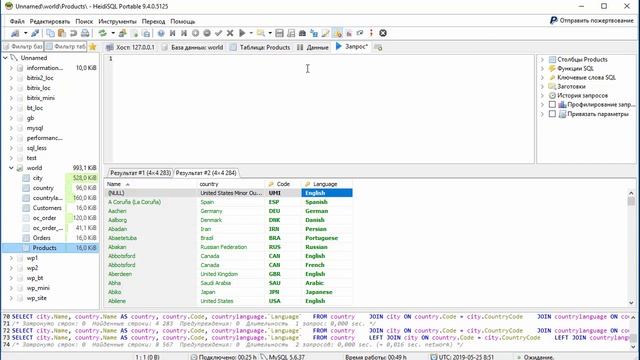640x360 pixels.
Task: Open the user manager toolbar icon
Action: pyautogui.click(x=122, y=33)
